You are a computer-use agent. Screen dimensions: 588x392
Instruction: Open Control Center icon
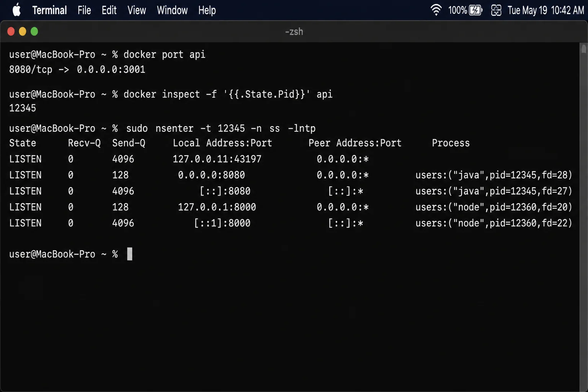496,10
